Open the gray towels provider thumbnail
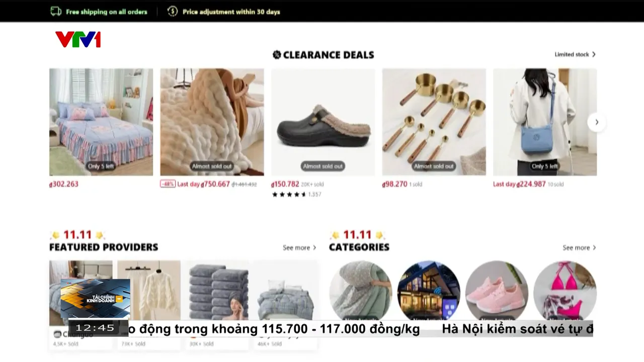The image size is (644, 362). pyautogui.click(x=217, y=291)
